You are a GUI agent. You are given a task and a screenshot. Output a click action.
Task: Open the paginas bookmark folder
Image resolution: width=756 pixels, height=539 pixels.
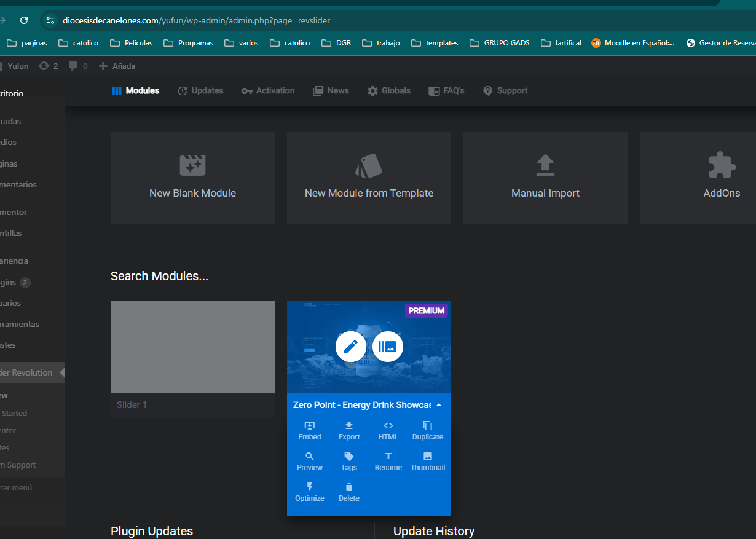point(27,43)
